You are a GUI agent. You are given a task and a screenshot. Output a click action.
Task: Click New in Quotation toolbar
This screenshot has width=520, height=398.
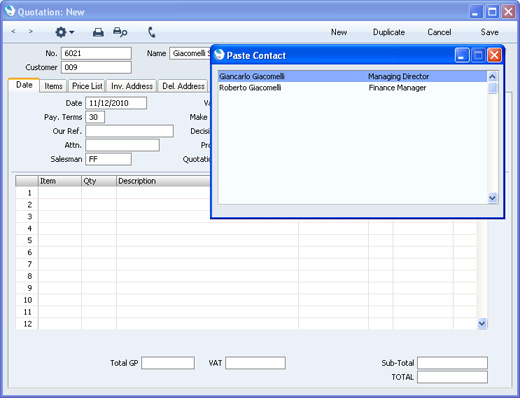coord(339,32)
